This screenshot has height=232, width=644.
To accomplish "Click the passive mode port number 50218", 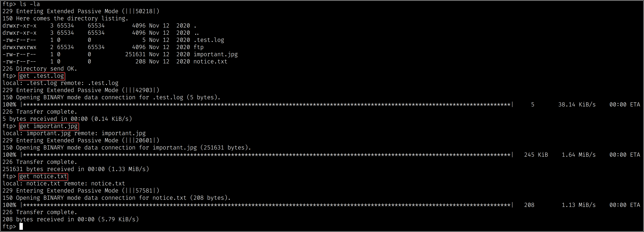I will click(144, 11).
